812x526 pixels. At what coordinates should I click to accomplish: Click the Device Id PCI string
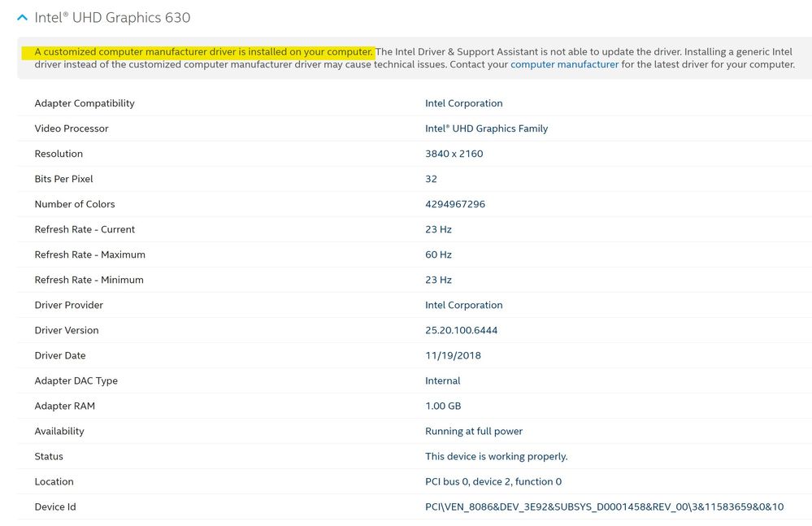click(605, 506)
